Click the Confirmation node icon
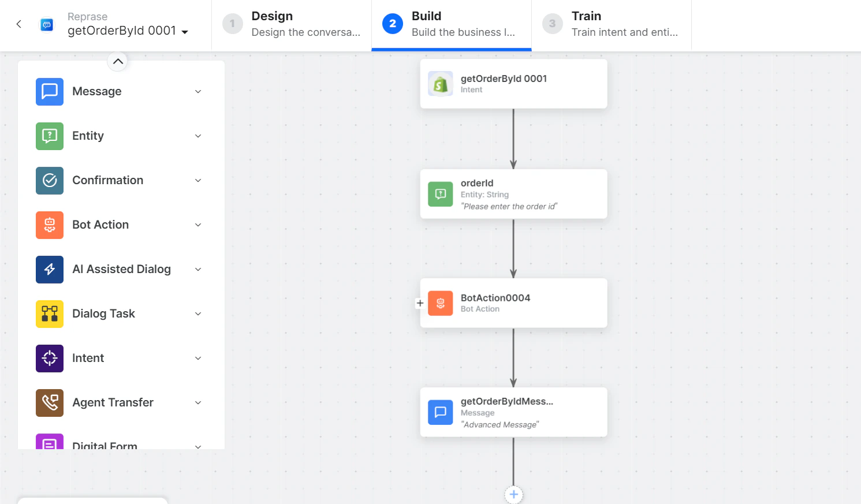The width and height of the screenshot is (861, 504). pyautogui.click(x=49, y=180)
